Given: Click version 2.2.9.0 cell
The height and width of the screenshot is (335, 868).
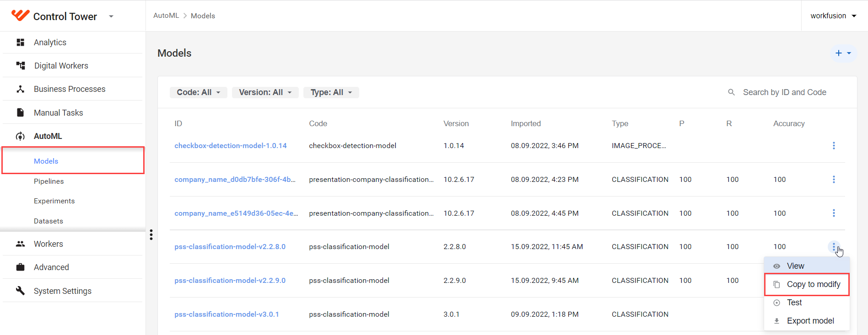Looking at the screenshot, I should 454,281.
